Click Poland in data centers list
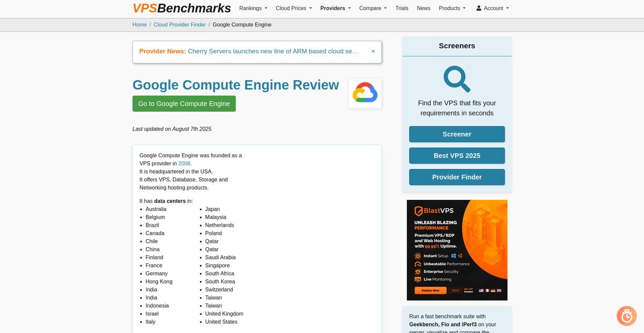Image resolution: width=644 pixels, height=333 pixels. (x=214, y=233)
